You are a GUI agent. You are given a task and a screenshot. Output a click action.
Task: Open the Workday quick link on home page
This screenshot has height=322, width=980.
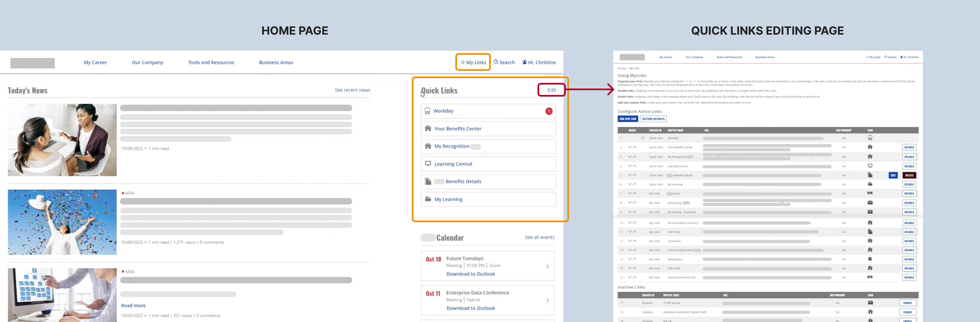[488, 111]
